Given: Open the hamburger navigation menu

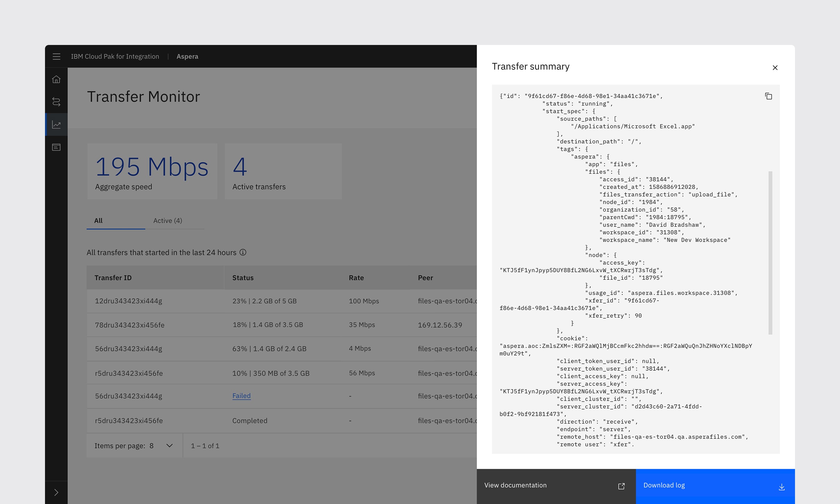Looking at the screenshot, I should [57, 57].
